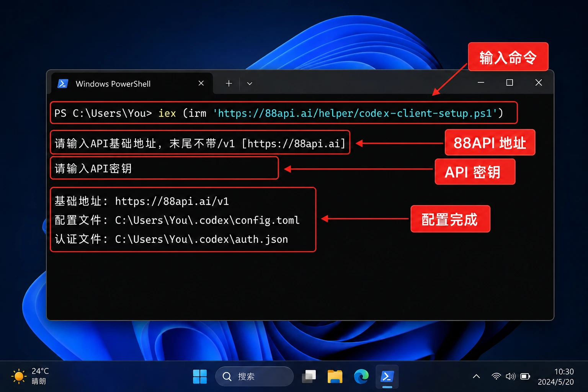Open the Windows Start menu
This screenshot has height=392, width=588.
[x=200, y=376]
